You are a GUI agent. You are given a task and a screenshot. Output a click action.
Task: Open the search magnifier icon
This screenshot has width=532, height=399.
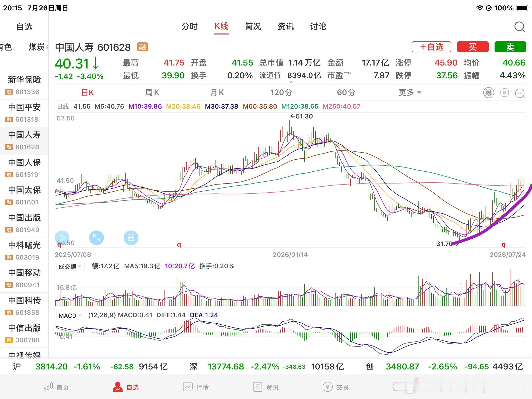coord(519,27)
